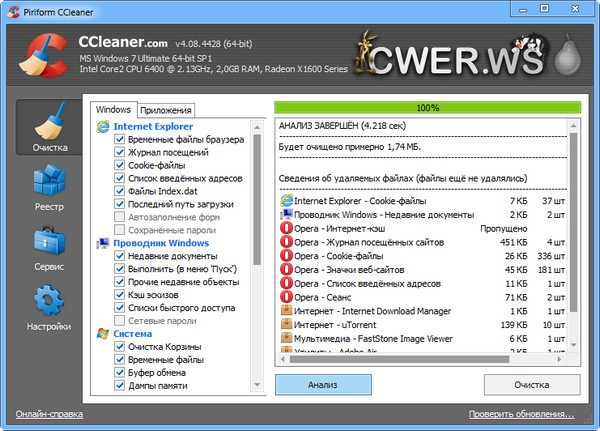600x431 pixels.
Task: Uncheck Временные файлы браузера
Action: (119, 139)
